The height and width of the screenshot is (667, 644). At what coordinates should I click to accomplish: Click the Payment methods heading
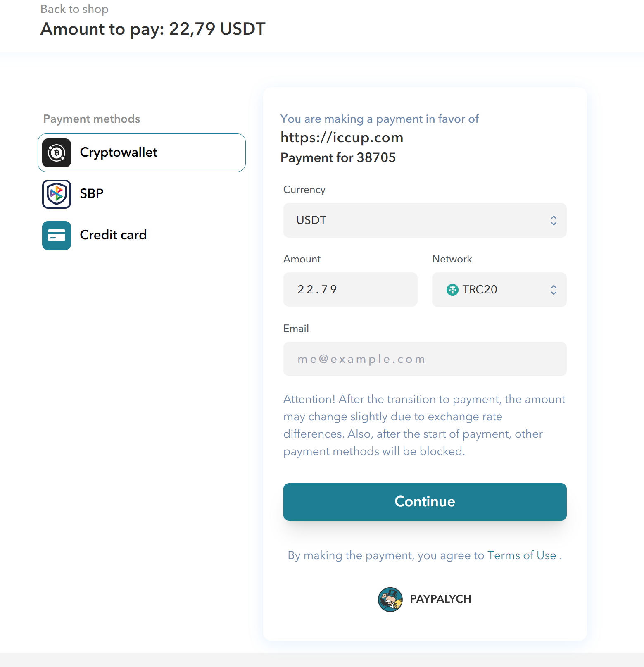point(92,119)
